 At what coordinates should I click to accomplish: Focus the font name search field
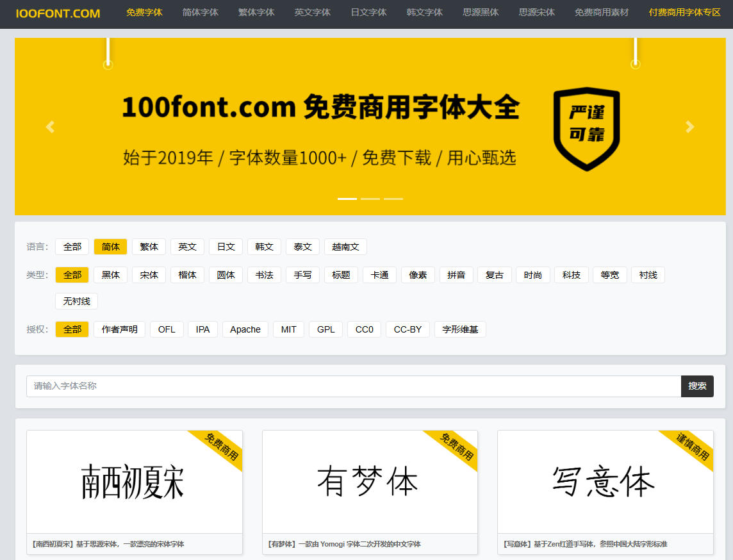coord(353,386)
